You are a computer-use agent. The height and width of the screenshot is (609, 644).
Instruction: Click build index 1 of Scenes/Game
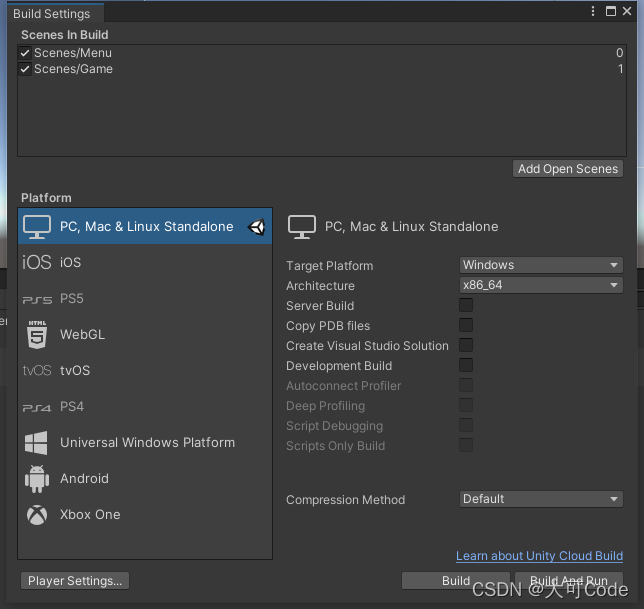click(621, 69)
